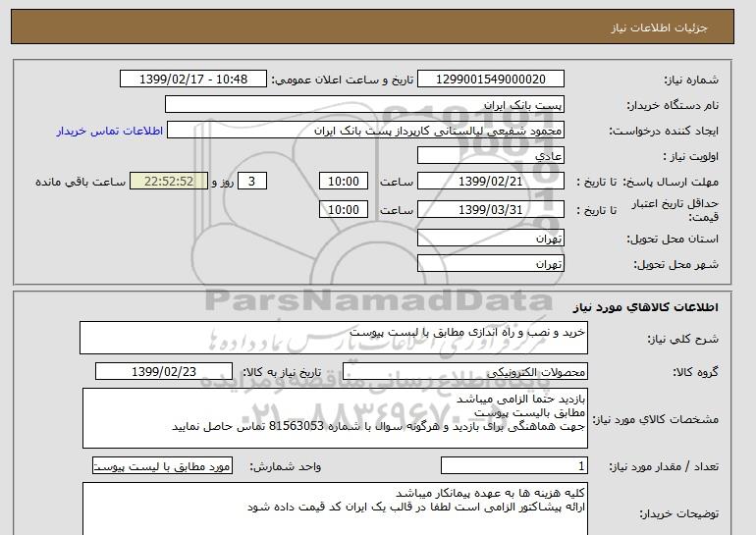Select the response deadline hour 10:00 field
Viewport: 756px width, 535px height.
pos(344,182)
